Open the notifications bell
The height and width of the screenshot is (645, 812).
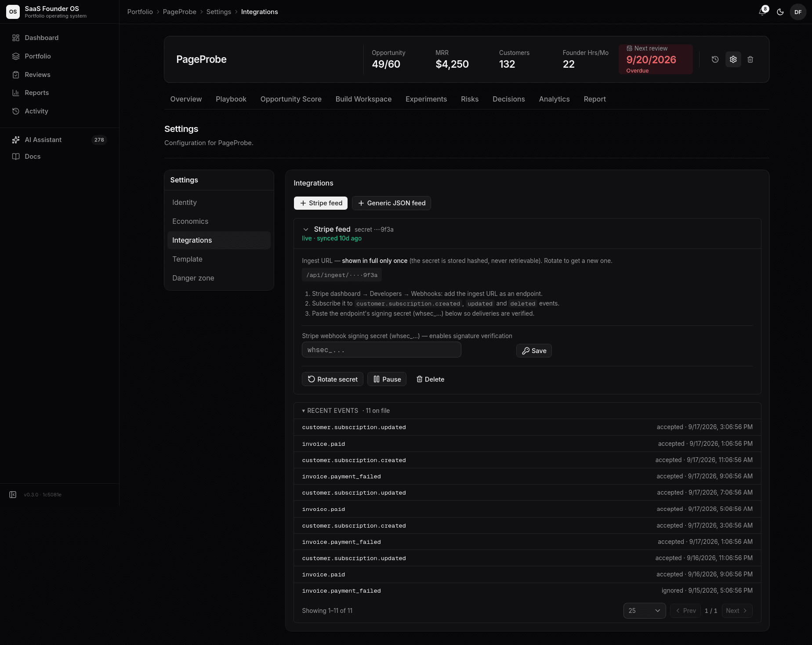click(x=762, y=12)
